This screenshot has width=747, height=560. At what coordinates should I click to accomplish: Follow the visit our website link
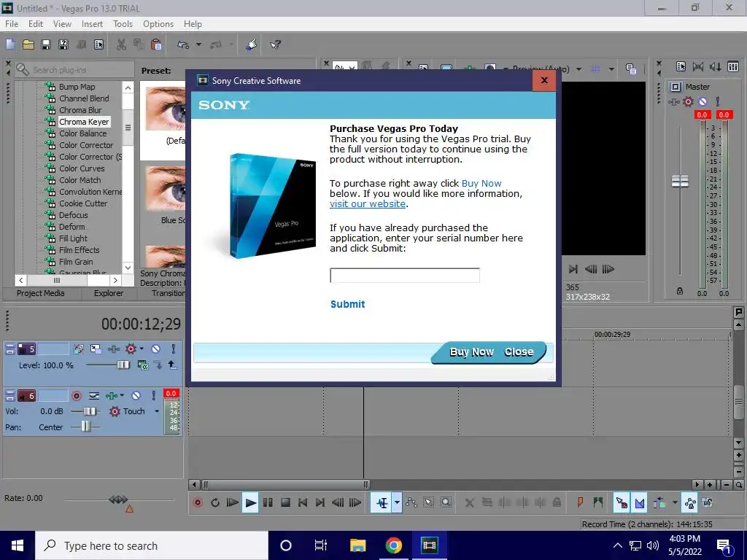(368, 204)
